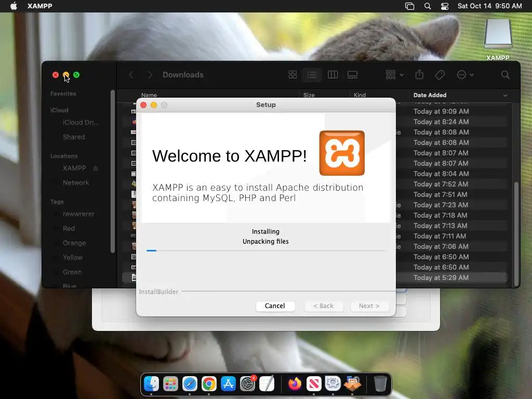Screen dimensions: 532x399
Task: Click the Finder forward arrow
Action: point(150,75)
